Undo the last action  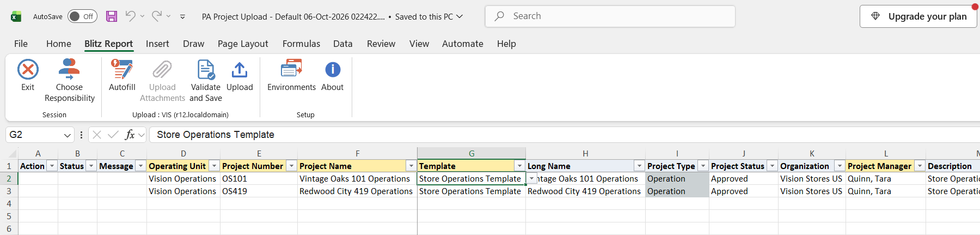[x=130, y=16]
